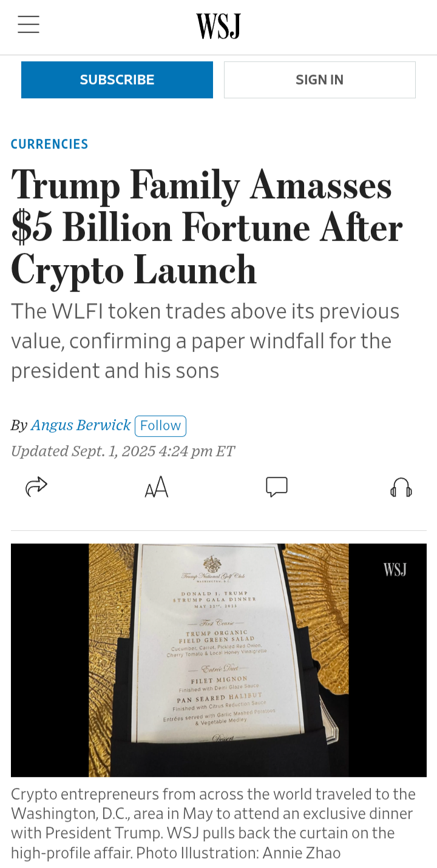Open the Currencies section link
437x868 pixels.
[50, 144]
